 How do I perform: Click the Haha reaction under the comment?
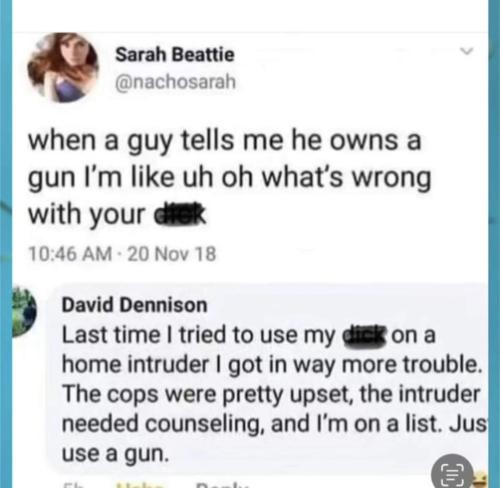(140, 484)
